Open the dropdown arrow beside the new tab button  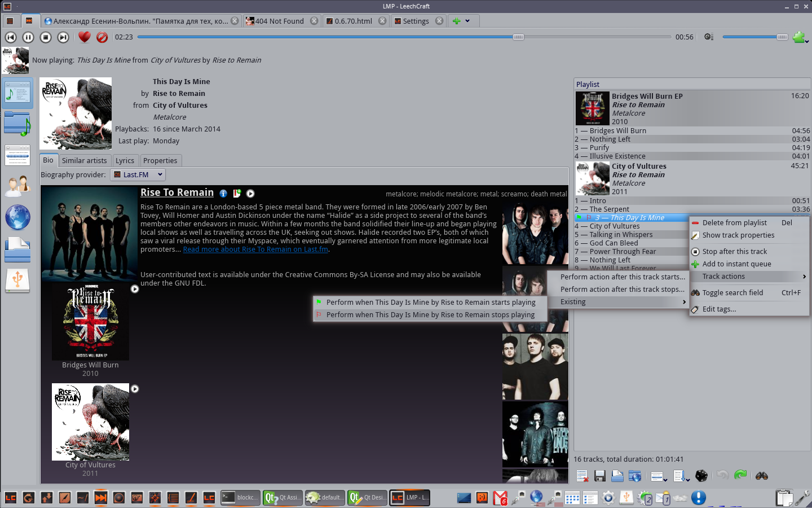(x=467, y=21)
